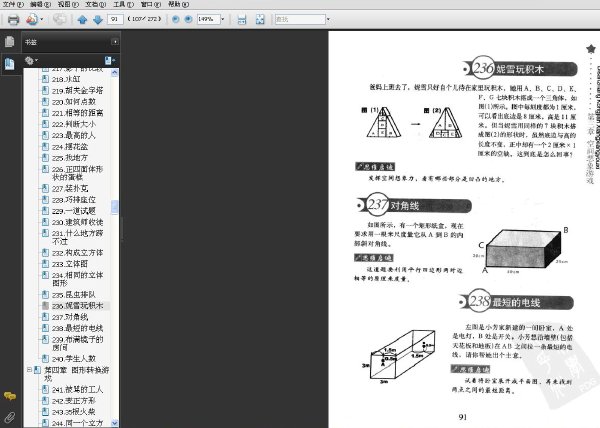Click the Create PDF icon
The image size is (600, 428).
click(x=32, y=19)
